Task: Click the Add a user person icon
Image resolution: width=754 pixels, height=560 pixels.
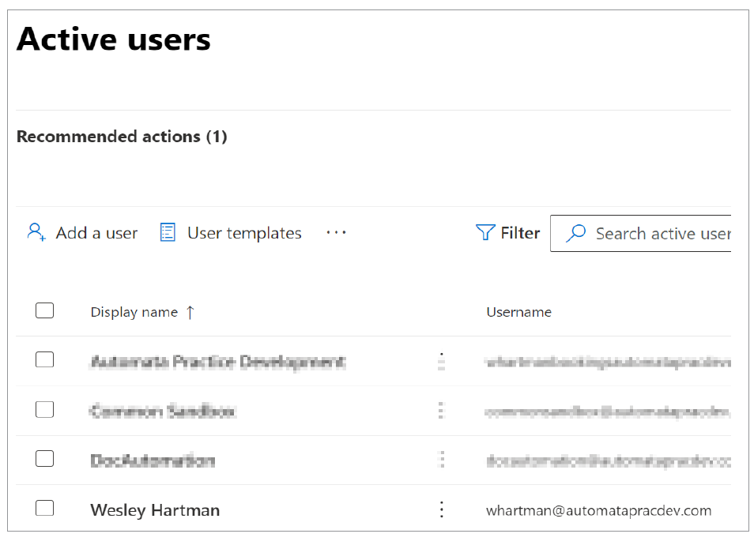Action: click(36, 233)
